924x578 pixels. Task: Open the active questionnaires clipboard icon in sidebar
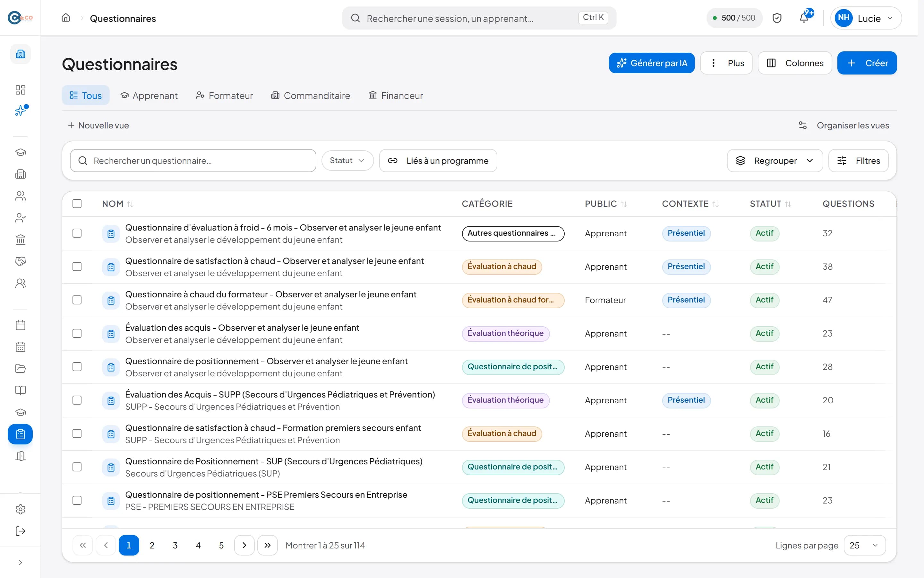(20, 434)
